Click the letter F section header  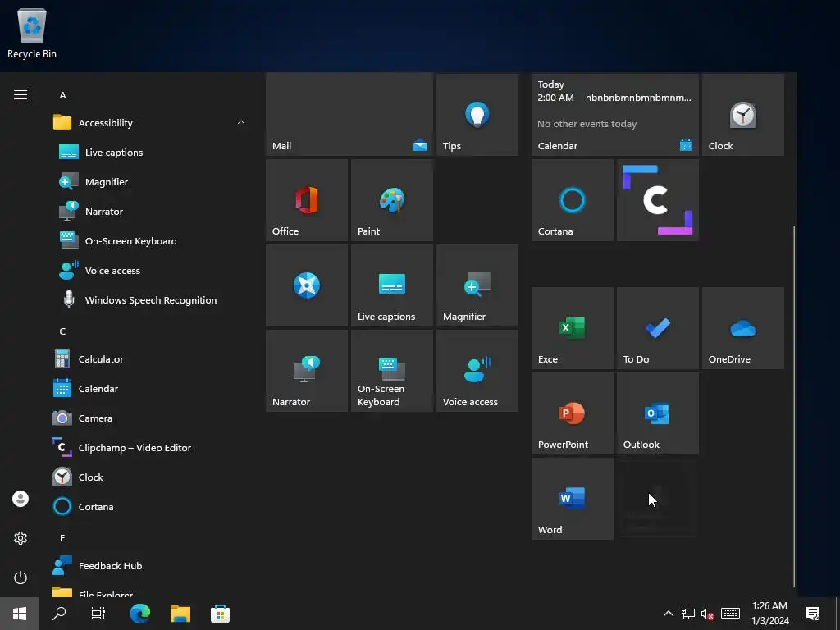62,538
